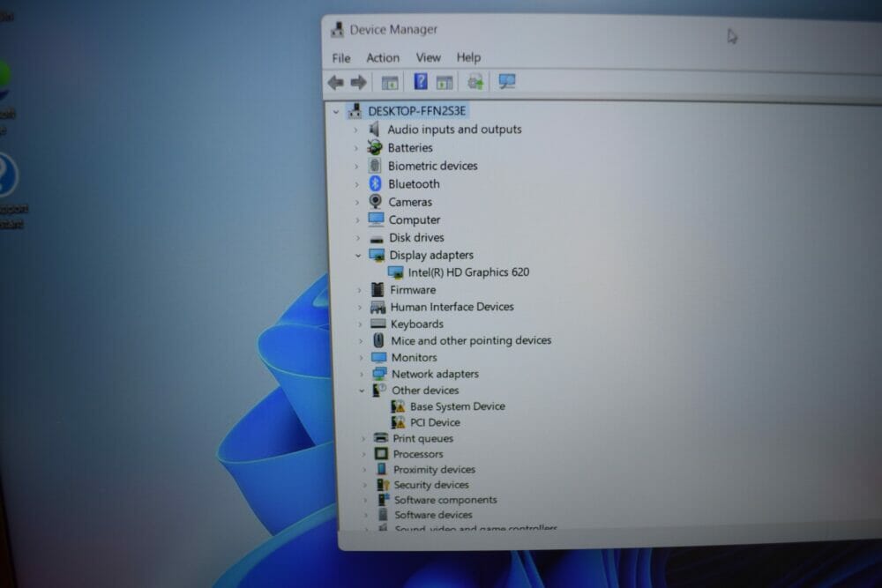The image size is (882, 588).
Task: Click the Base System Device warning icon
Action: tap(398, 406)
